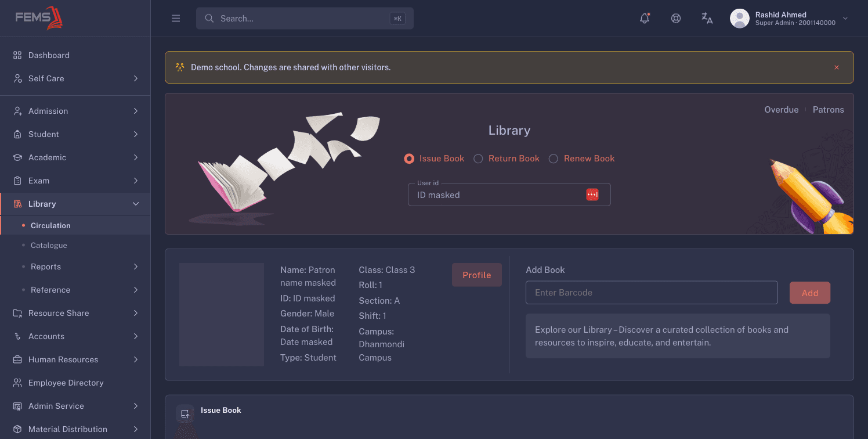Open the Overdue link

point(782,110)
